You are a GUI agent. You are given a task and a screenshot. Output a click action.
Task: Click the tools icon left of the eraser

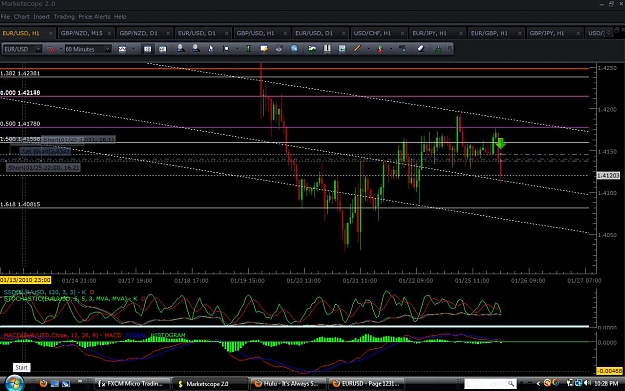[x=403, y=49]
